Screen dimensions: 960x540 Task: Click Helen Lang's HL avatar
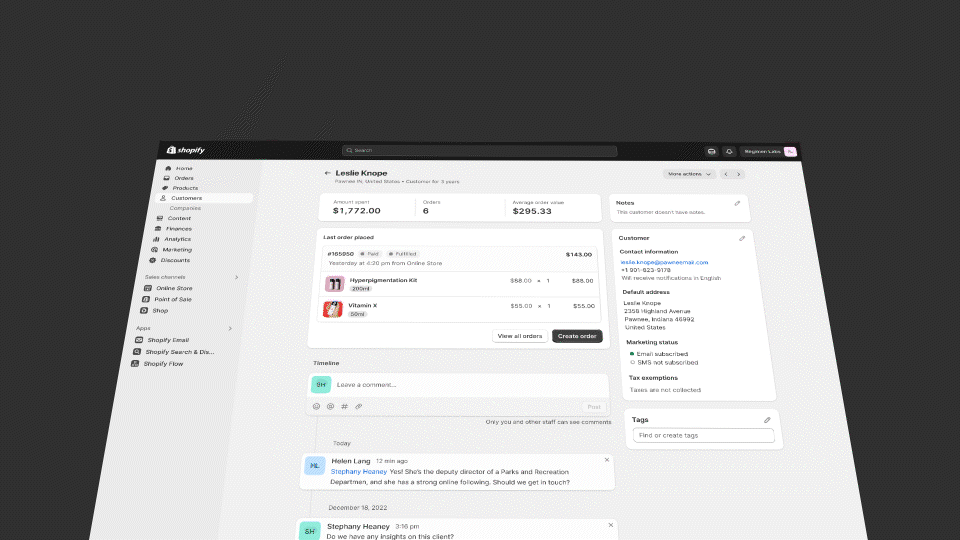[x=315, y=466]
